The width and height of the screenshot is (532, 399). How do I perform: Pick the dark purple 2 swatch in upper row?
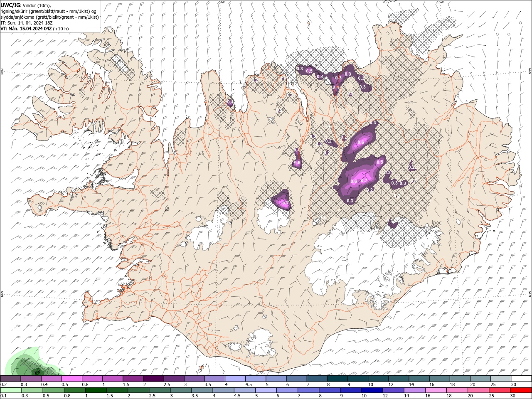click(153, 379)
